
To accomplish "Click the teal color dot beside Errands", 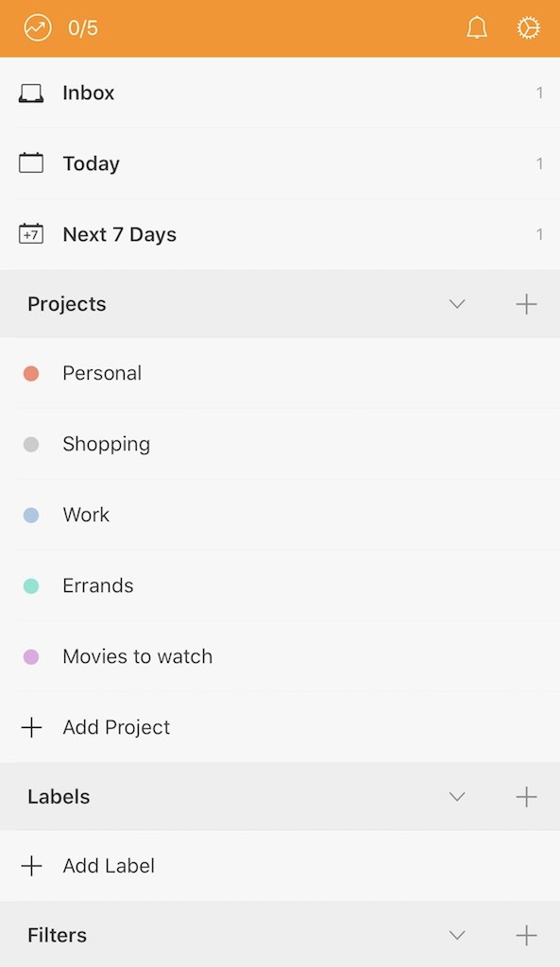I will pyautogui.click(x=31, y=585).
